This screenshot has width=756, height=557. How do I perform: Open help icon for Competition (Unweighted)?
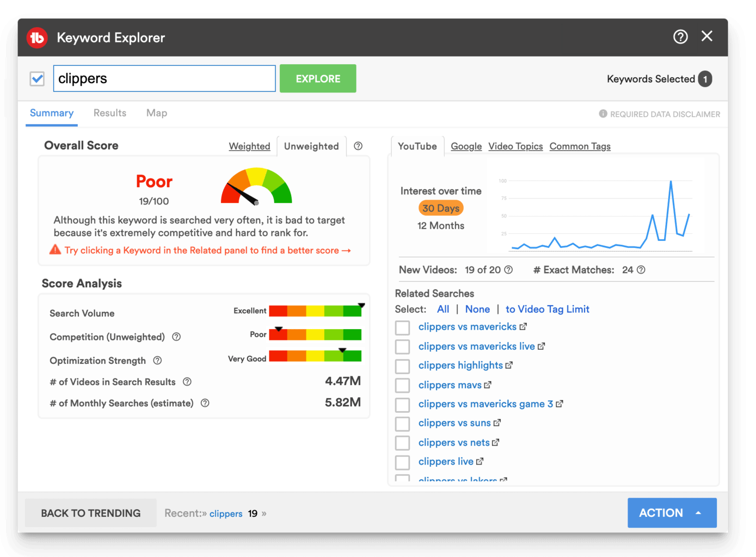point(176,337)
